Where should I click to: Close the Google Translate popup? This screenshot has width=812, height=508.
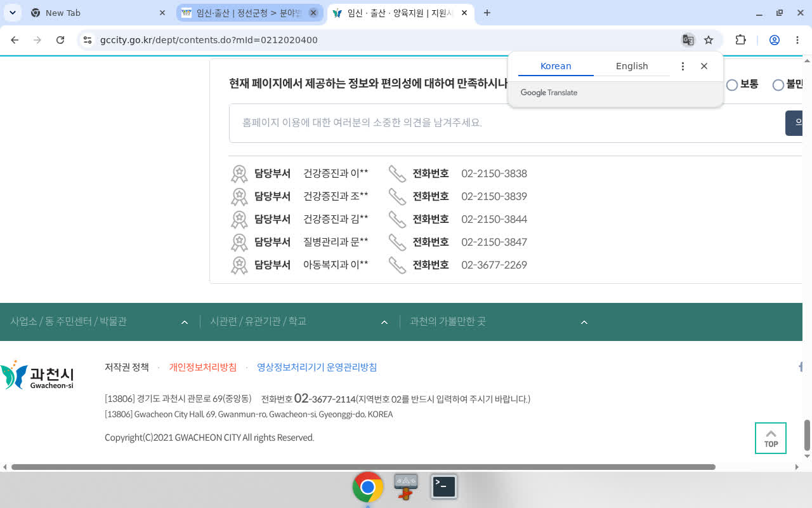[x=704, y=66]
